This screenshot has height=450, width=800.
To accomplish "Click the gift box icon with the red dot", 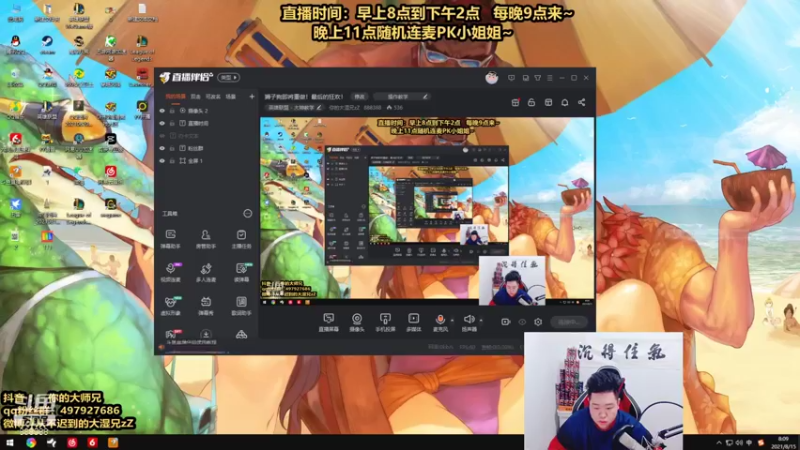I will [x=515, y=103].
